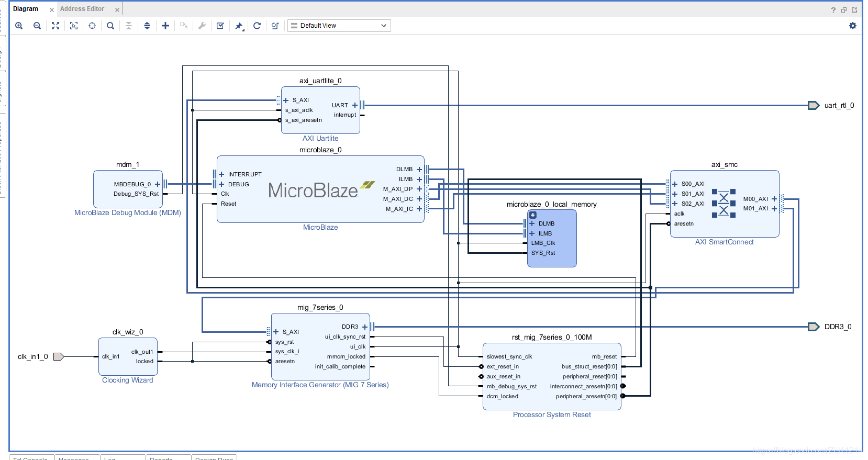Click the Optimize Routing icon
Viewport: 868px width, 460px height.
tap(275, 26)
